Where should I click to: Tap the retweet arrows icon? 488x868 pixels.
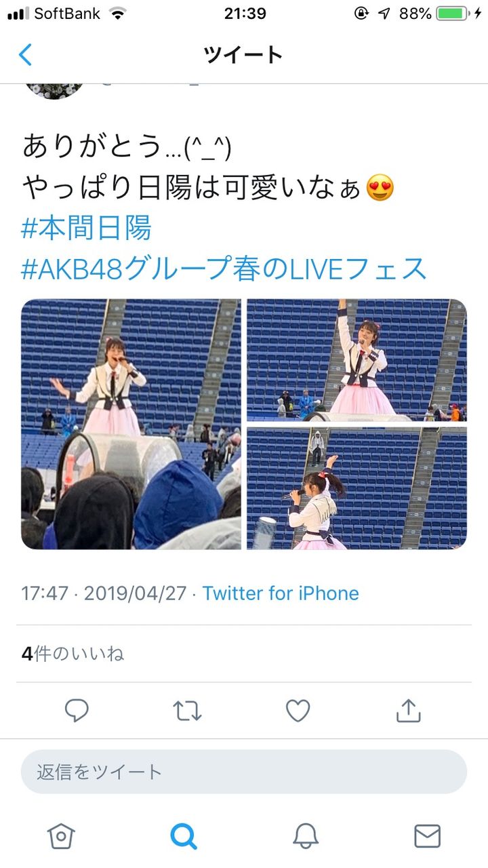point(187,711)
